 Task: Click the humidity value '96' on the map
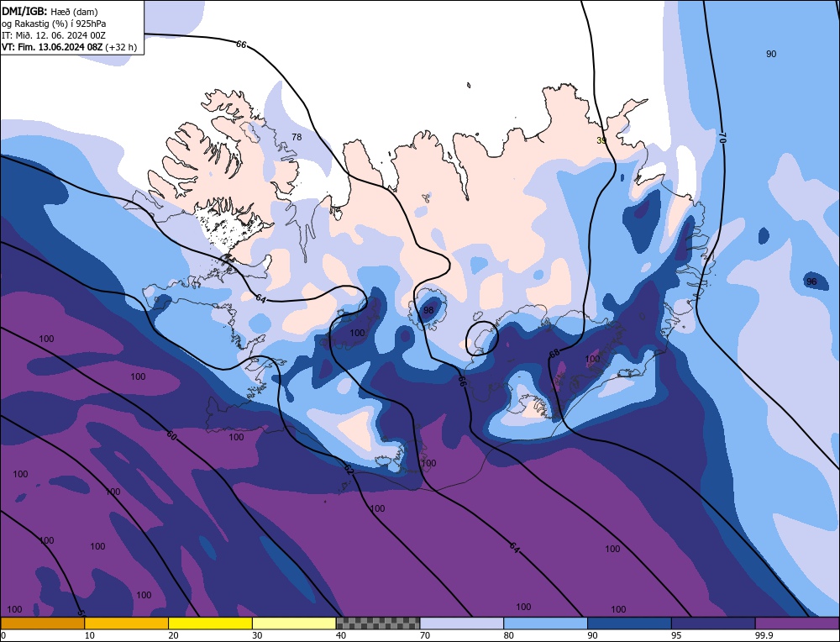pos(811,282)
